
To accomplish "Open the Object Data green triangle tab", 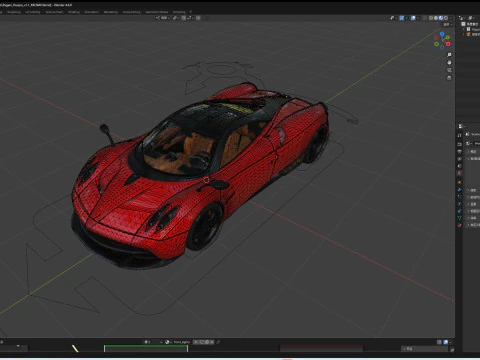I will [459, 218].
